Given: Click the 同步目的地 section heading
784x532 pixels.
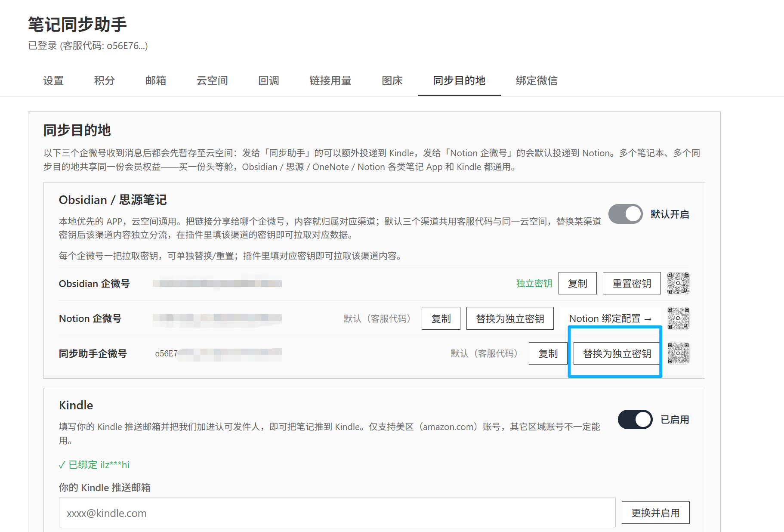Looking at the screenshot, I should (x=77, y=130).
